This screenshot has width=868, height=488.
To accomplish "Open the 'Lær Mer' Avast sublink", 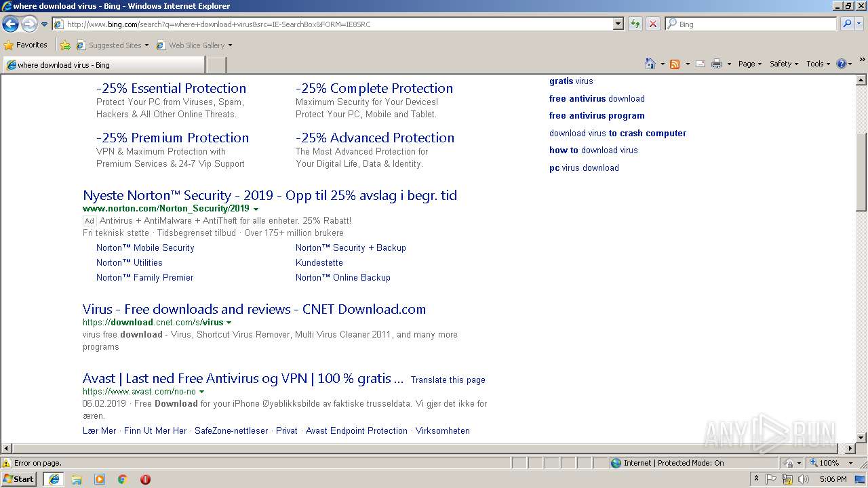I will pos(99,431).
